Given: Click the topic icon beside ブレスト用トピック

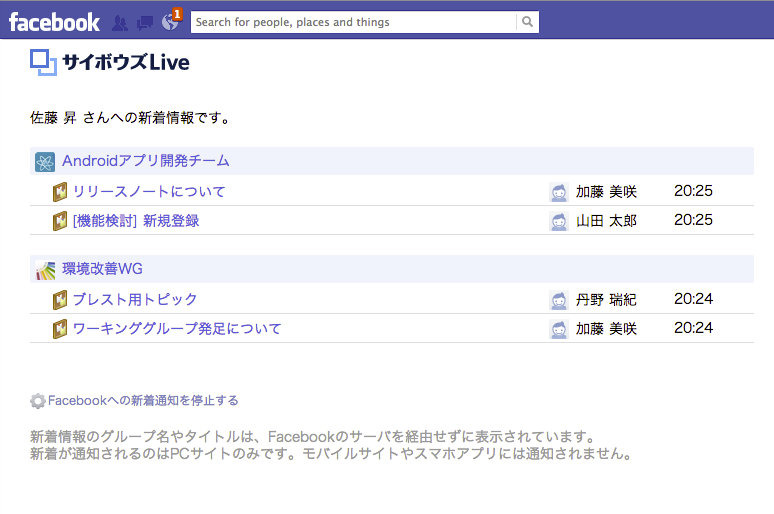Looking at the screenshot, I should coord(60,300).
